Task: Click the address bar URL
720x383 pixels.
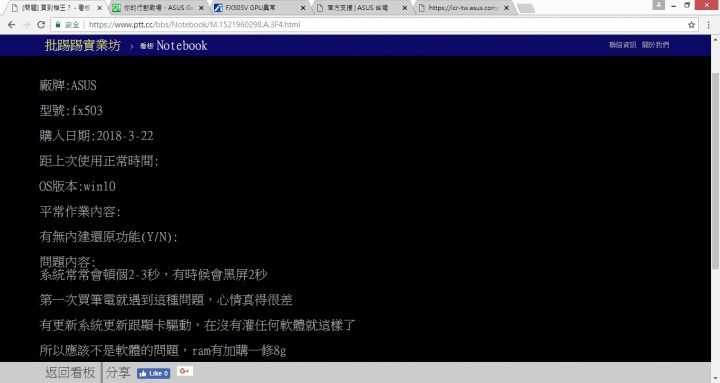Action: (194, 25)
